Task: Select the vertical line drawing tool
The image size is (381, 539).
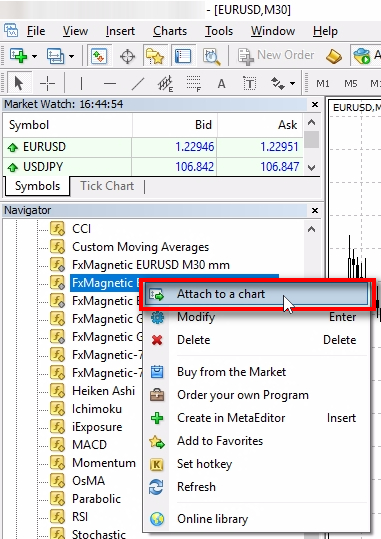Action: tap(81, 83)
